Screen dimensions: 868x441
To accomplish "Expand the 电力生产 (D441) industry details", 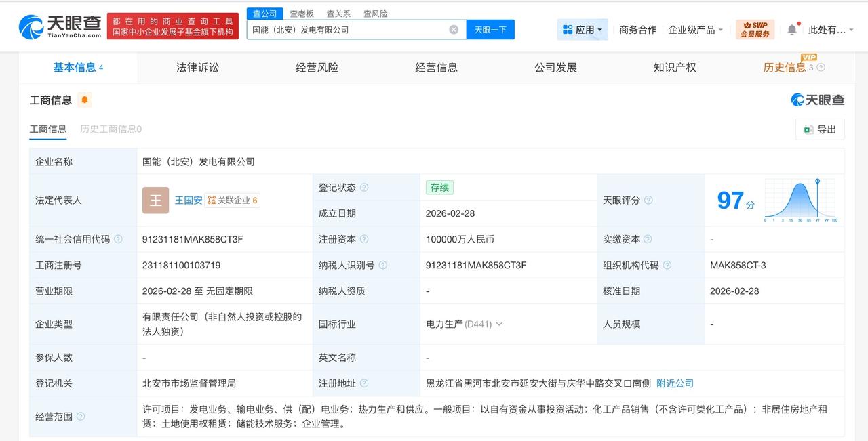I will tap(499, 324).
